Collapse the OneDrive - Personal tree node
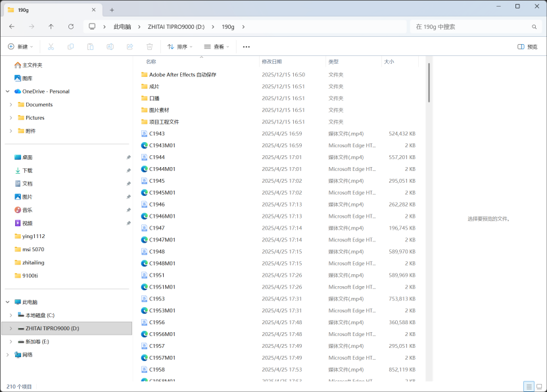547x392 pixels. coord(8,91)
